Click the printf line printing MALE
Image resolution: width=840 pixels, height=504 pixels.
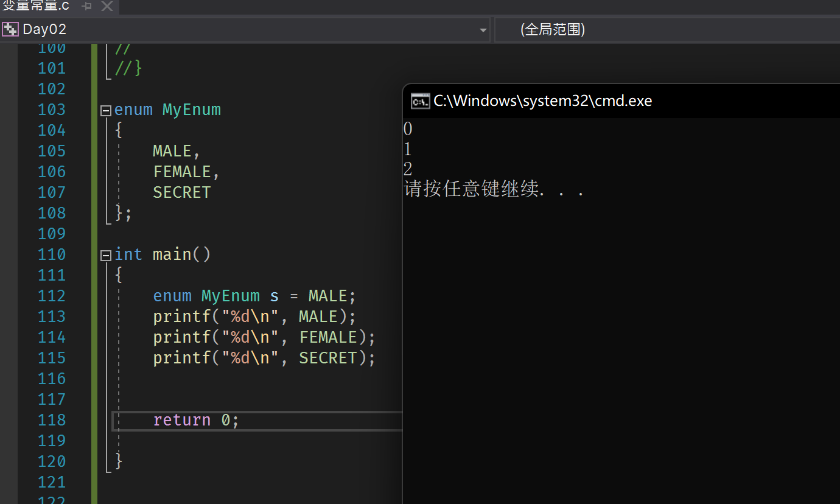pos(254,317)
